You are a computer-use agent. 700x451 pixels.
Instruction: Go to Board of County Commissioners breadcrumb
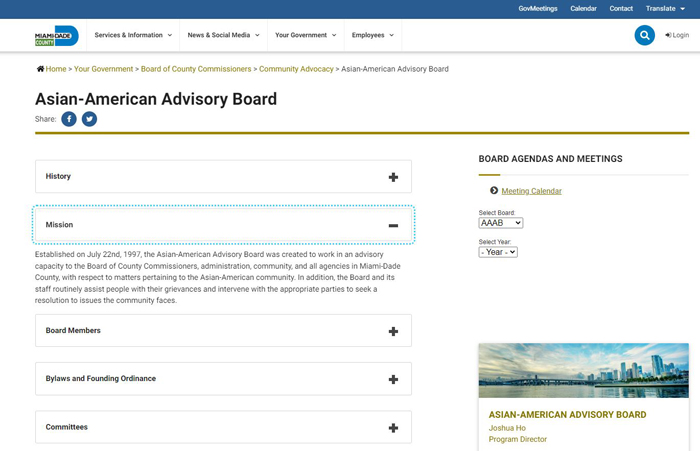tap(196, 69)
